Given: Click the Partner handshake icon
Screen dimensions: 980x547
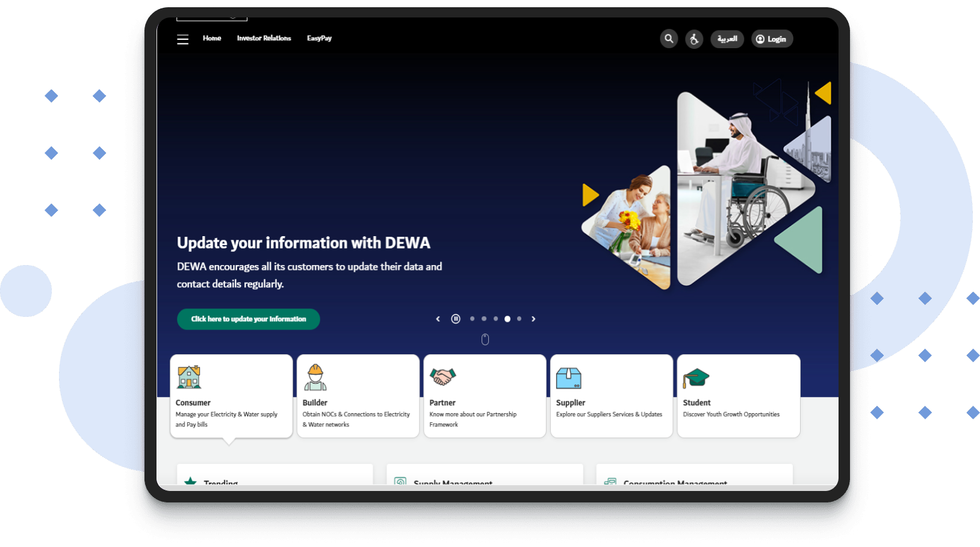Looking at the screenshot, I should point(442,377).
